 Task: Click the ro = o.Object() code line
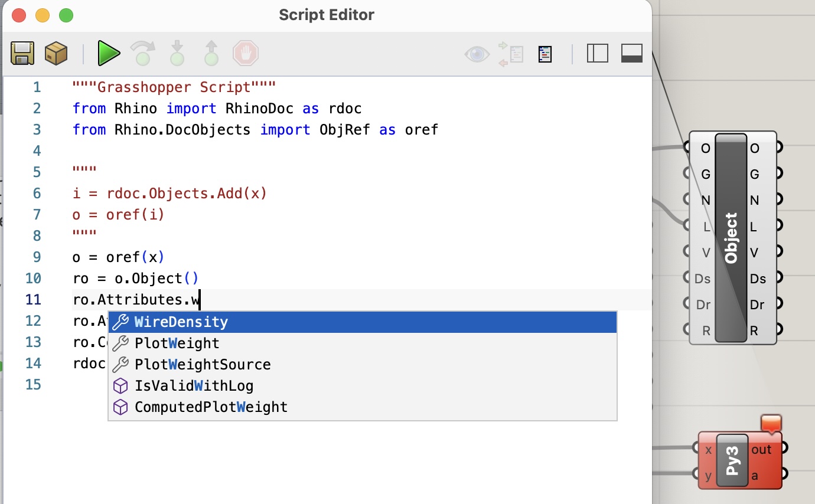pos(136,279)
